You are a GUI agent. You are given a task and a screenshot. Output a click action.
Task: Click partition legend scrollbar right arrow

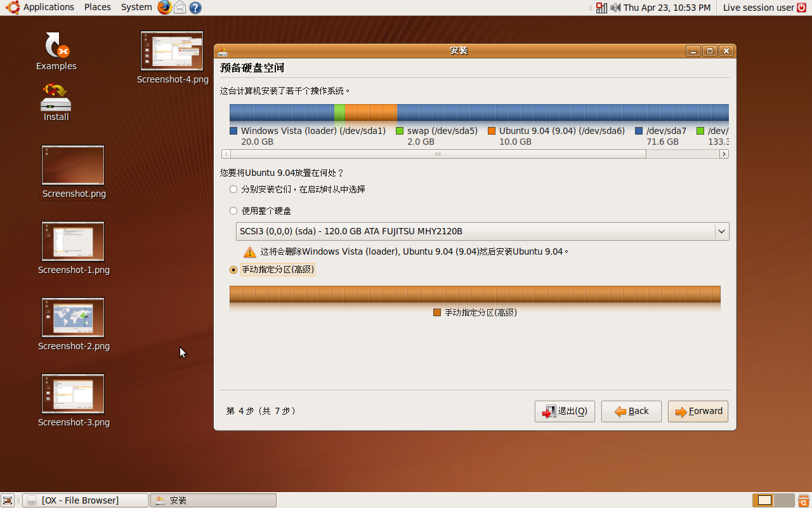(x=724, y=154)
